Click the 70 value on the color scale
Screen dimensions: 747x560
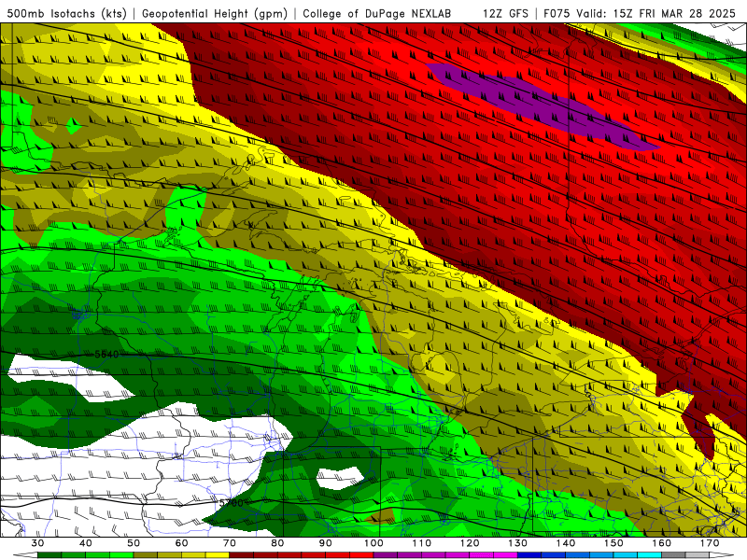tap(230, 543)
